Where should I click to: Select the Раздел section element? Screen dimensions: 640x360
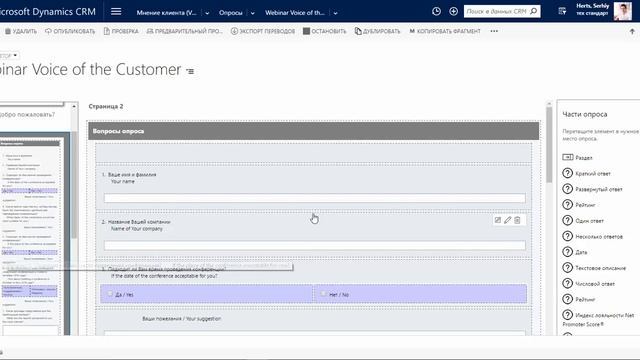(577, 158)
